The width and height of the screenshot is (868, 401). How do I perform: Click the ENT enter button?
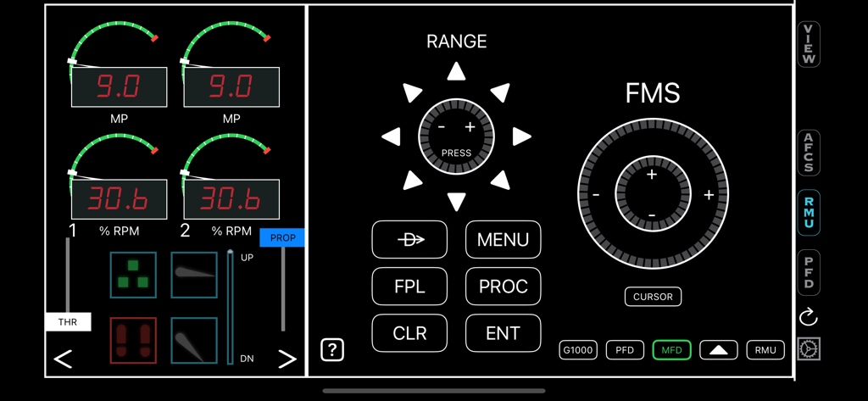504,333
